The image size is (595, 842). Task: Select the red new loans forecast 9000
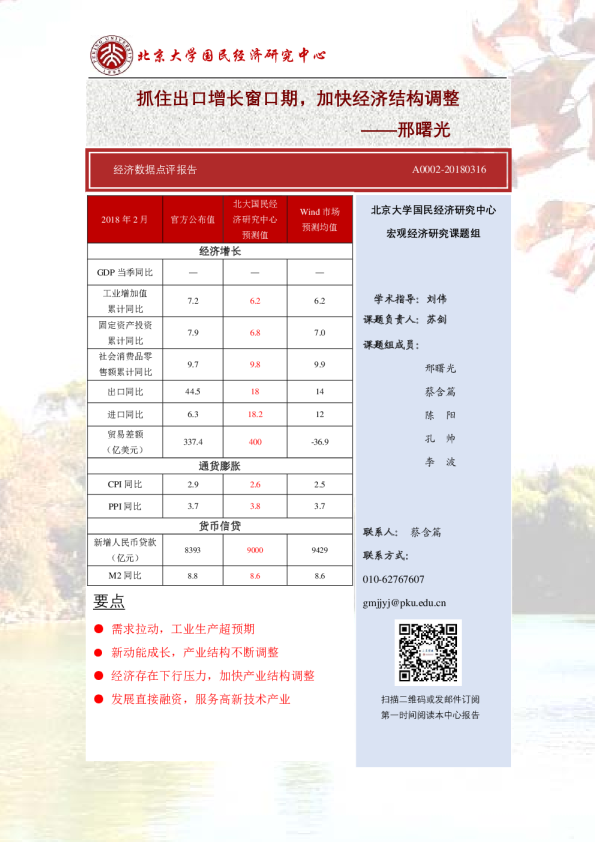coord(255,550)
